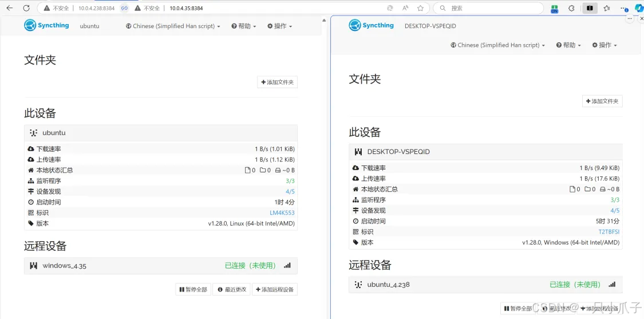Click listeners value 3/3 in DESKTOP-VSPEQID pane
This screenshot has height=319, width=644.
point(615,200)
